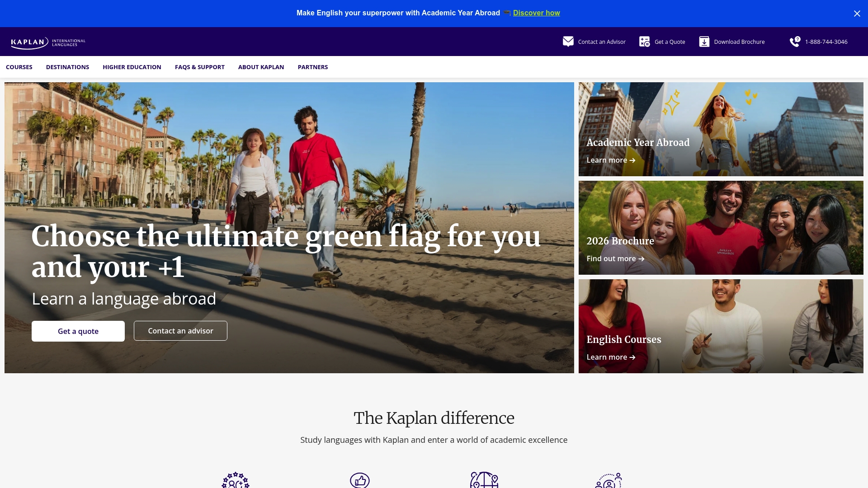Click the Get a quote hero button

pos(78,331)
